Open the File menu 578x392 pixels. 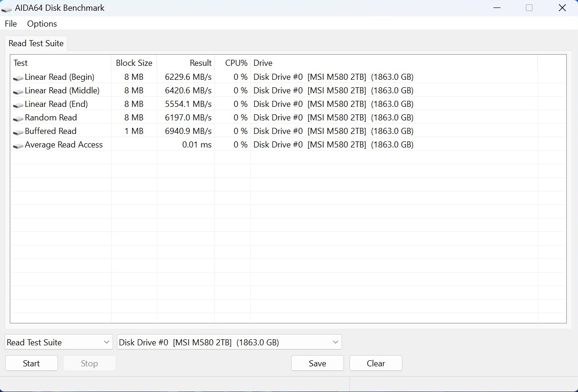[11, 24]
